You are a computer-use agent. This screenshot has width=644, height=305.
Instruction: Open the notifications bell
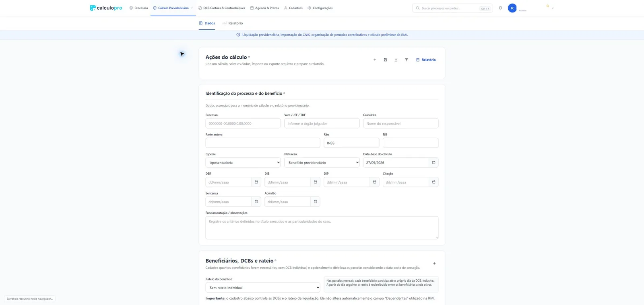point(500,8)
